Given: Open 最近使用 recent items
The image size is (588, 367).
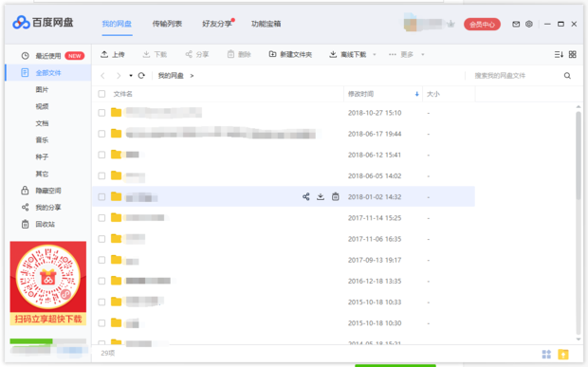Looking at the screenshot, I should point(48,56).
